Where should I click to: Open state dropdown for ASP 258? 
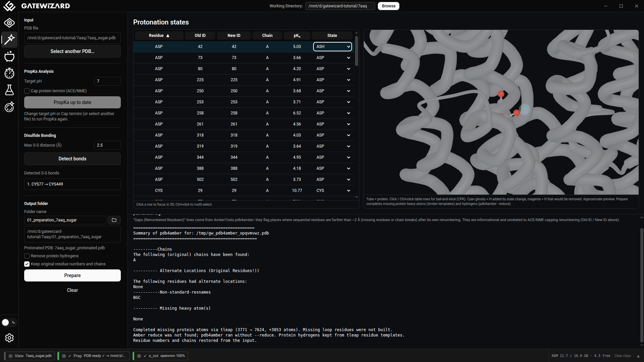(x=333, y=113)
